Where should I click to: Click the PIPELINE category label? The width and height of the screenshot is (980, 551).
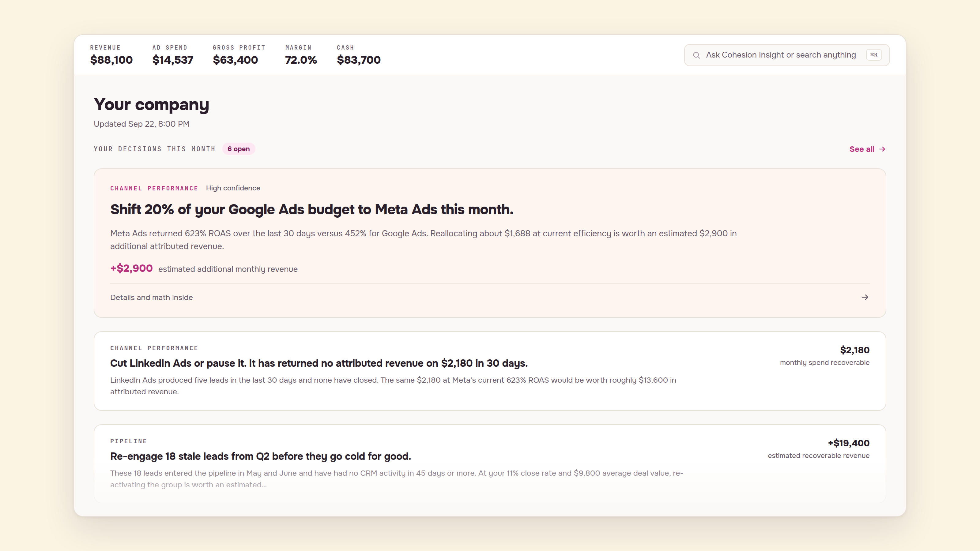129,441
